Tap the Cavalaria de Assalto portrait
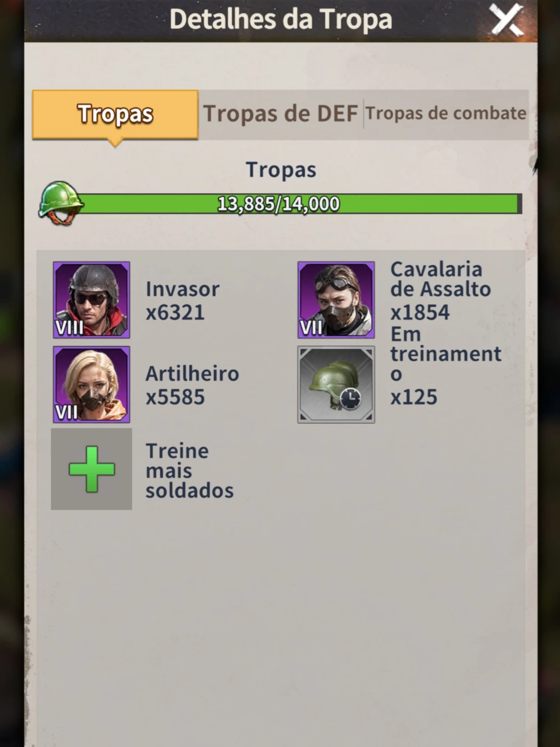The image size is (560, 747). tap(336, 299)
